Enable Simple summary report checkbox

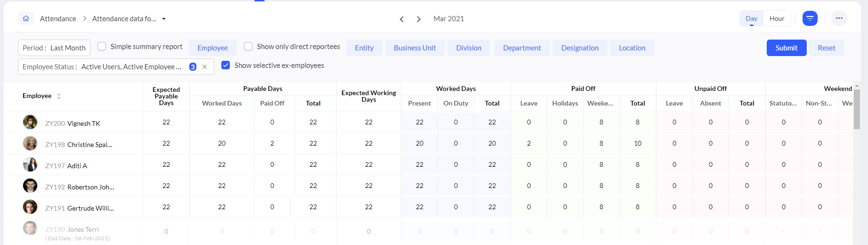pyautogui.click(x=102, y=46)
